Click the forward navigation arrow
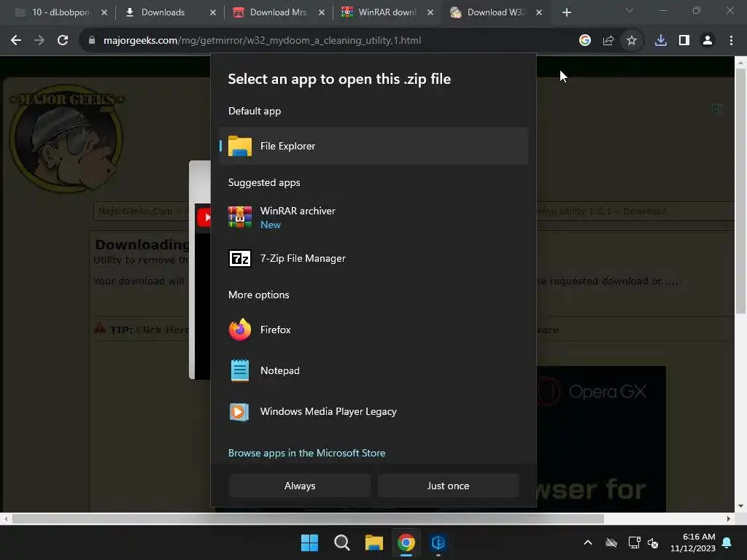The height and width of the screenshot is (560, 747). (39, 41)
